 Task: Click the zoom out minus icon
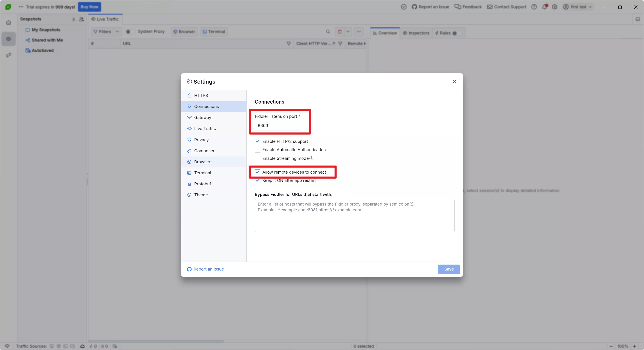(x=611, y=346)
